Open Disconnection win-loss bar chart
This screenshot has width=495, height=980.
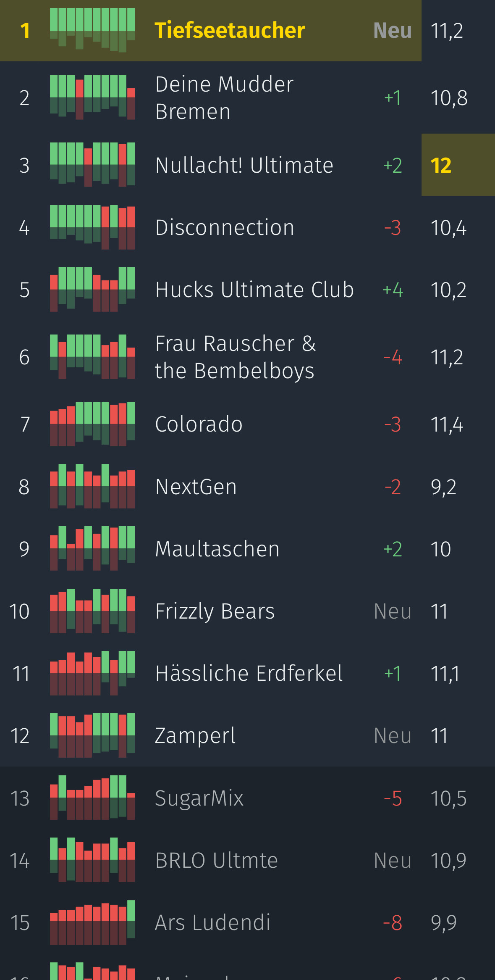(92, 227)
